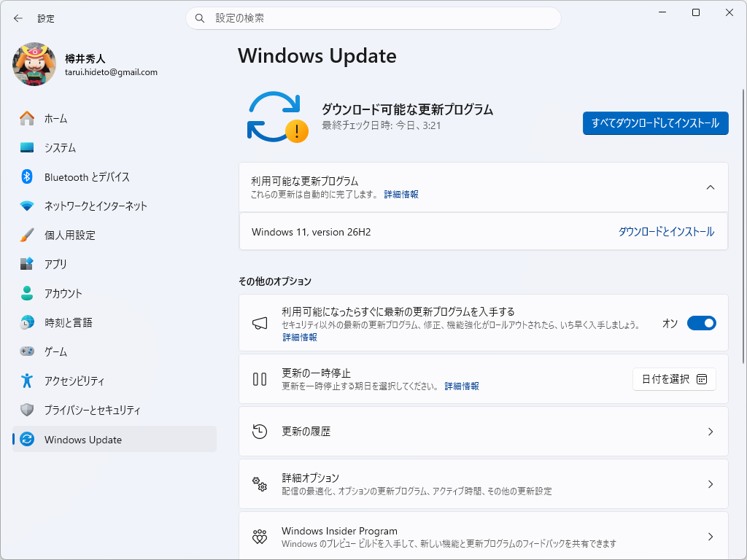Click the アクセシビリティ figure icon
This screenshot has width=747, height=560.
(27, 381)
